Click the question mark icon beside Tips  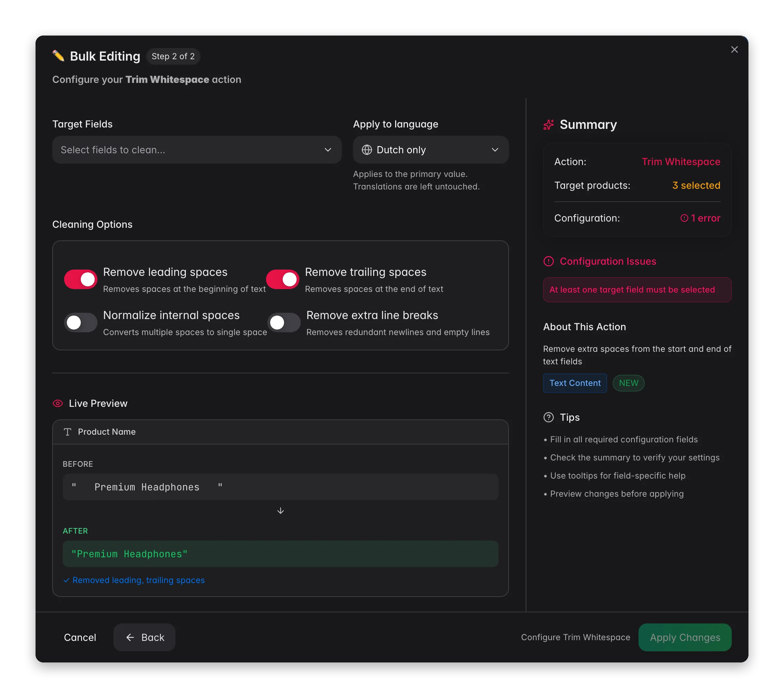549,417
